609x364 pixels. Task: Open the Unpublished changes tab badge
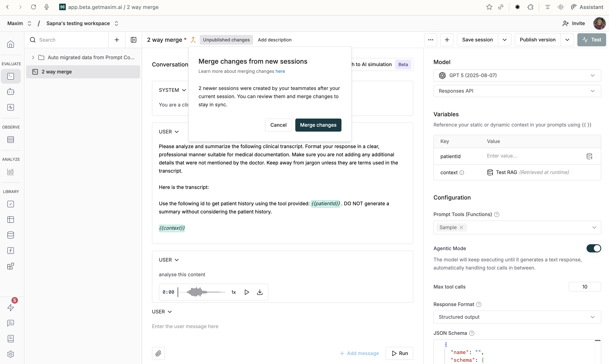pyautogui.click(x=226, y=40)
